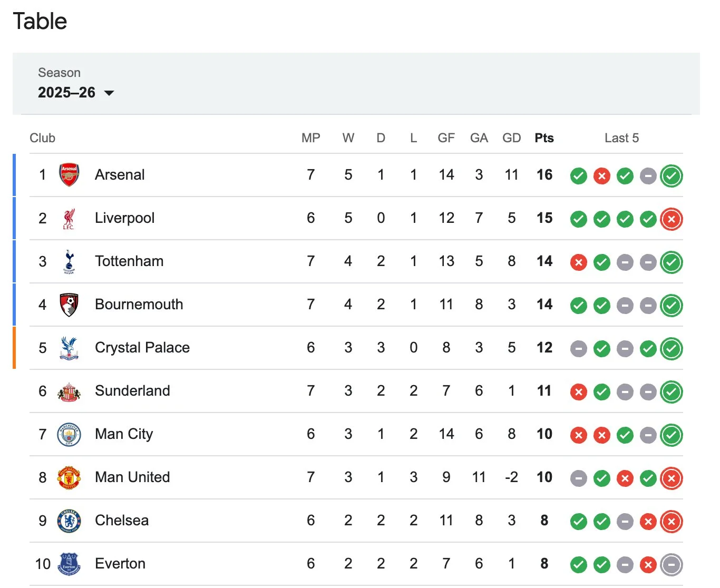This screenshot has width=720, height=588.
Task: Click Arsenal's latest win result circle
Action: 671,176
